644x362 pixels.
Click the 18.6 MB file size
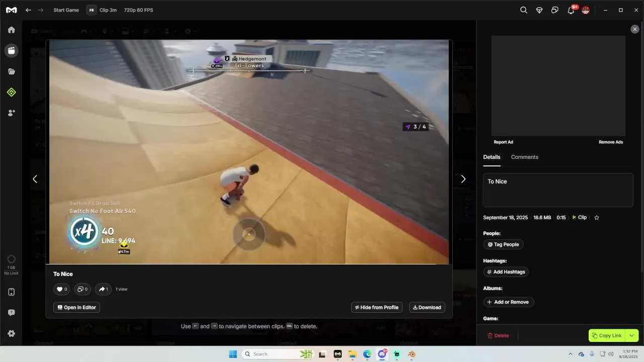(x=542, y=218)
